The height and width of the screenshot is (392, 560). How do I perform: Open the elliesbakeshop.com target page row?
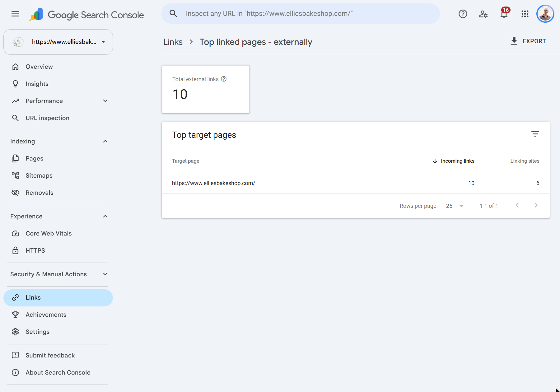point(356,183)
